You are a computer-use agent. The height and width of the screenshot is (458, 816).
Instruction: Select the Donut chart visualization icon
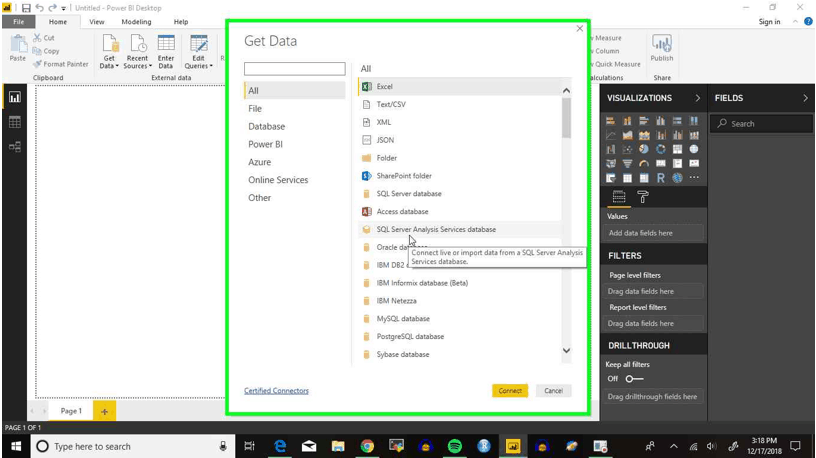click(x=660, y=149)
